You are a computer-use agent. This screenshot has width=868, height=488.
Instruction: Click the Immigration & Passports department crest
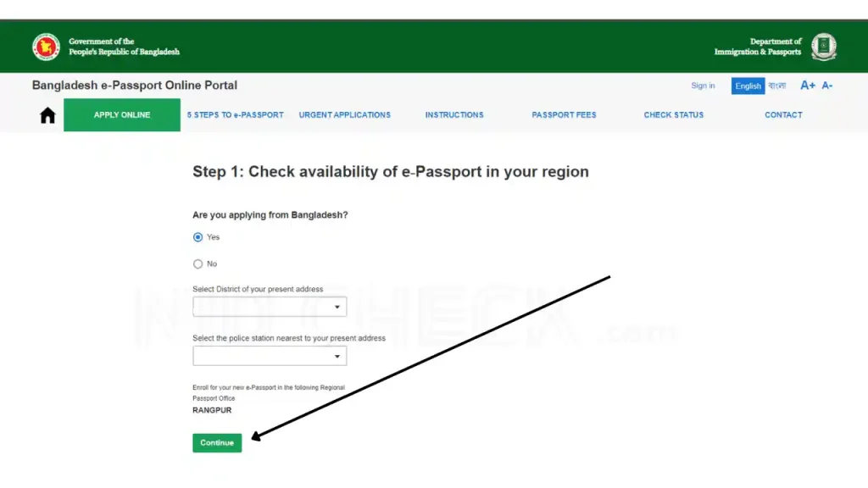coord(823,47)
